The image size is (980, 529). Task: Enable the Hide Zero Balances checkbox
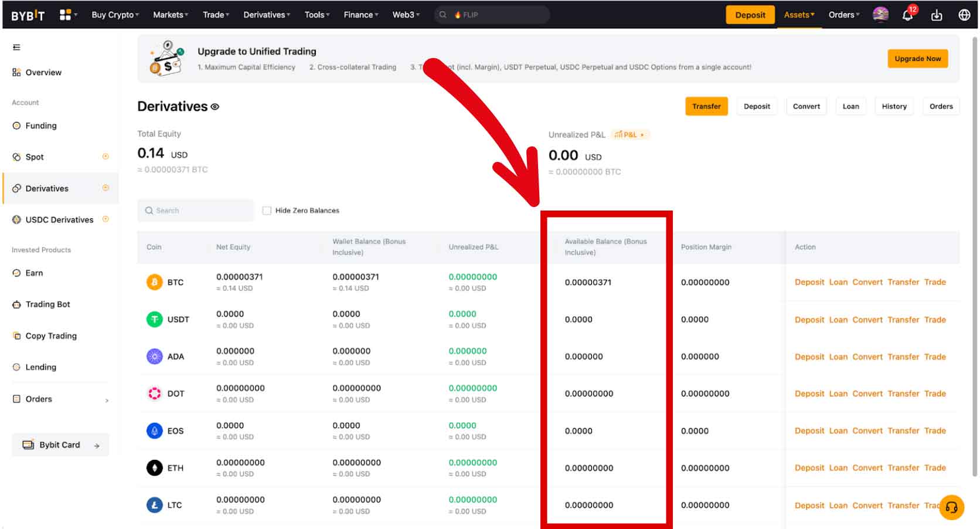[267, 210]
